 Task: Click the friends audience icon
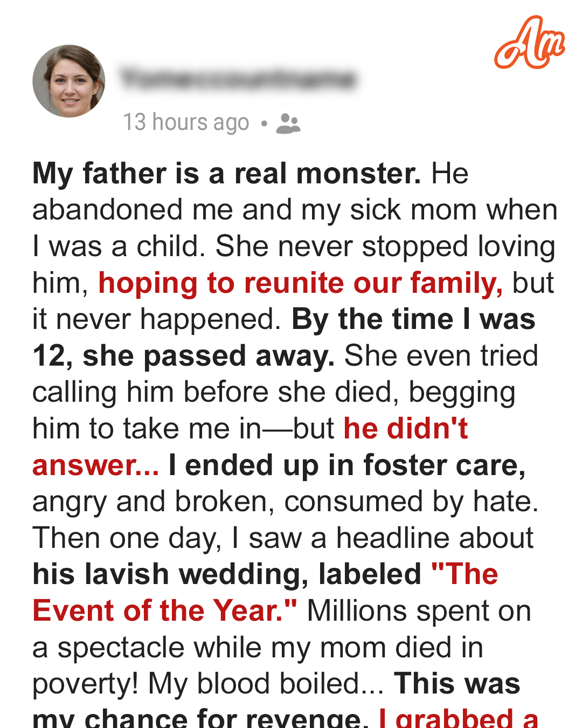(288, 123)
